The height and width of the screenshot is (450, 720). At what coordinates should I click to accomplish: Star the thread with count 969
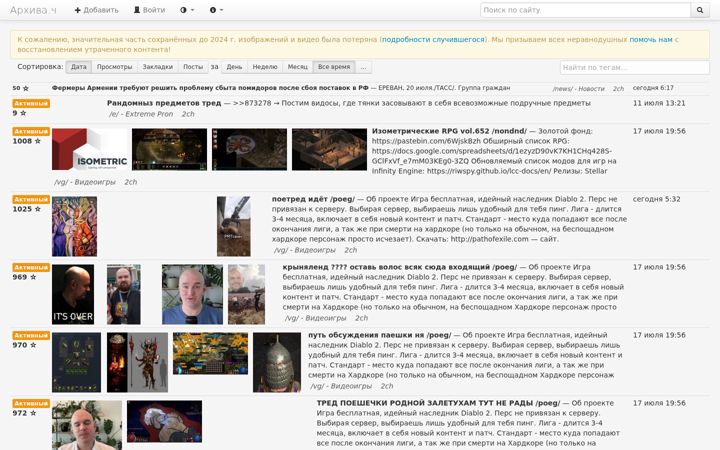click(x=33, y=277)
